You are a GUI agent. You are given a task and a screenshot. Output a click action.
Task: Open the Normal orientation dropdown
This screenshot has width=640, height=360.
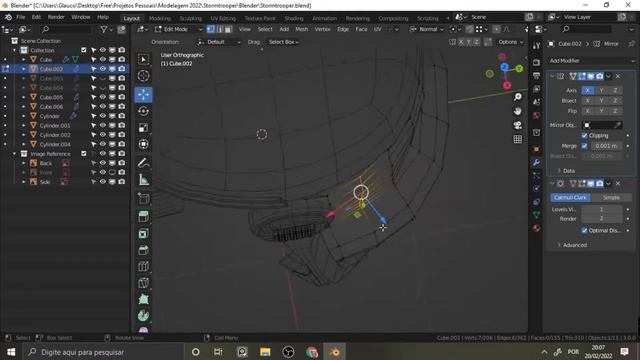427,29
